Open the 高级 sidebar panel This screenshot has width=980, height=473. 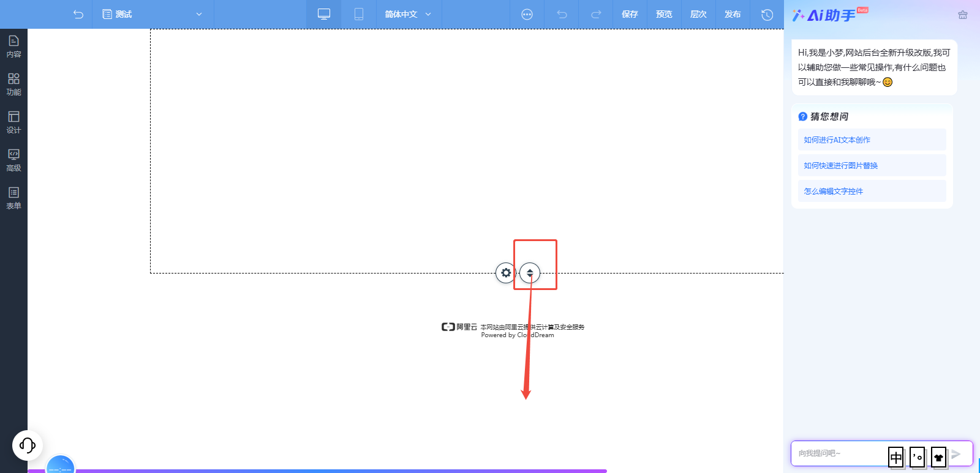pos(13,160)
